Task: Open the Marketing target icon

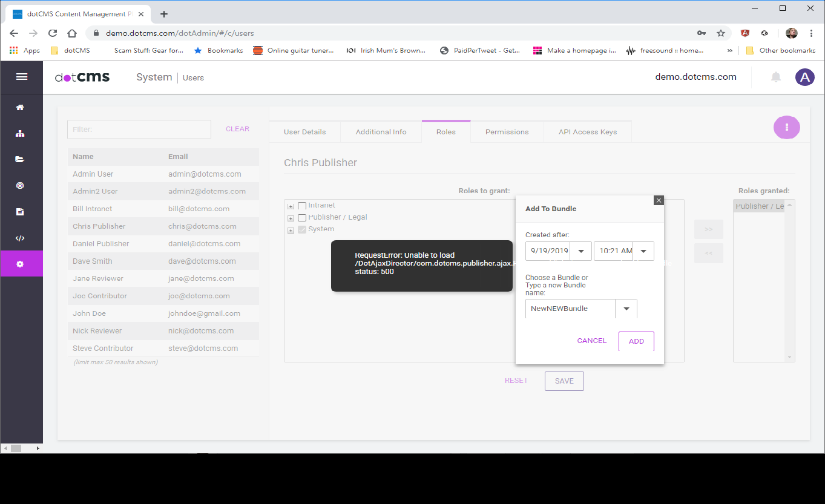Action: [22, 185]
